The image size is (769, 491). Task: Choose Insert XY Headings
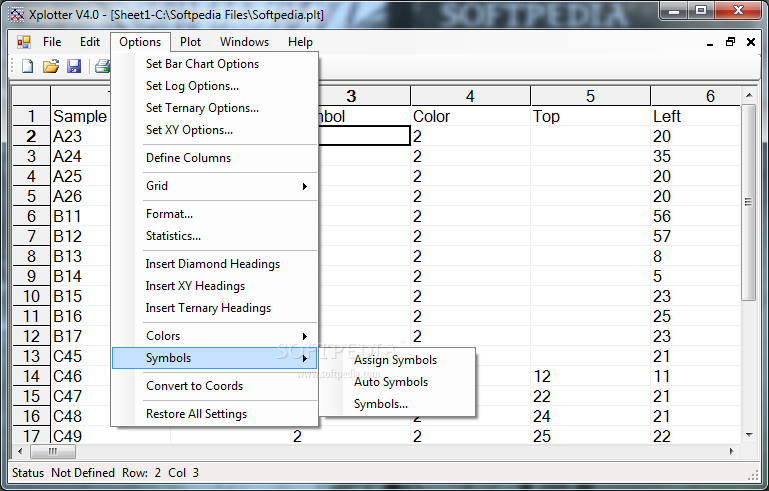tap(215, 286)
